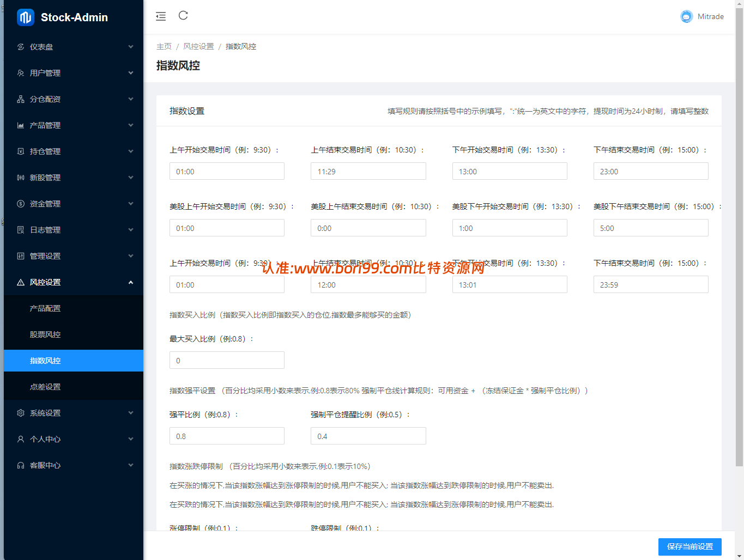Image resolution: width=744 pixels, height=560 pixels.
Task: Expand the 用户管理 menu chevron
Action: 131,73
